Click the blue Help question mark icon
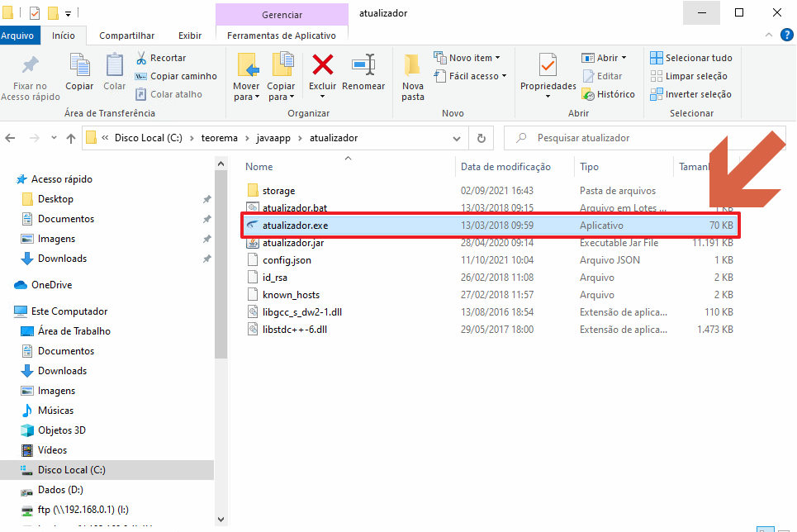Image resolution: width=797 pixels, height=532 pixels. [x=786, y=35]
